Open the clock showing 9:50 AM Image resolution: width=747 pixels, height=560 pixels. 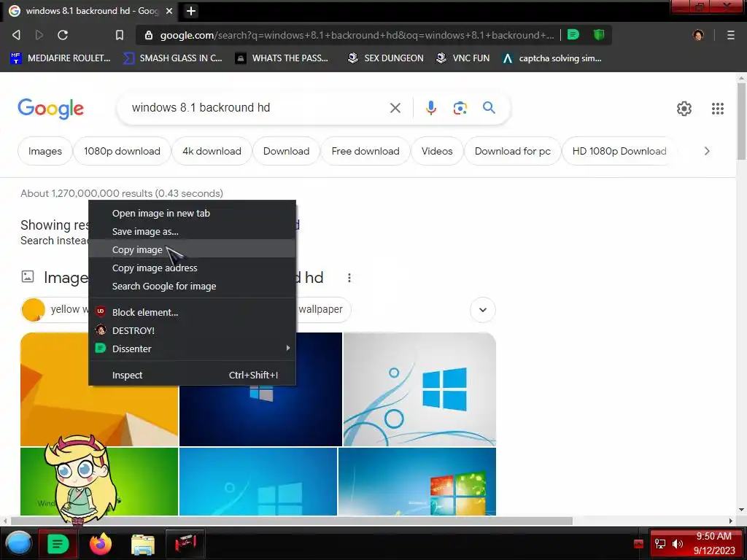(x=713, y=543)
